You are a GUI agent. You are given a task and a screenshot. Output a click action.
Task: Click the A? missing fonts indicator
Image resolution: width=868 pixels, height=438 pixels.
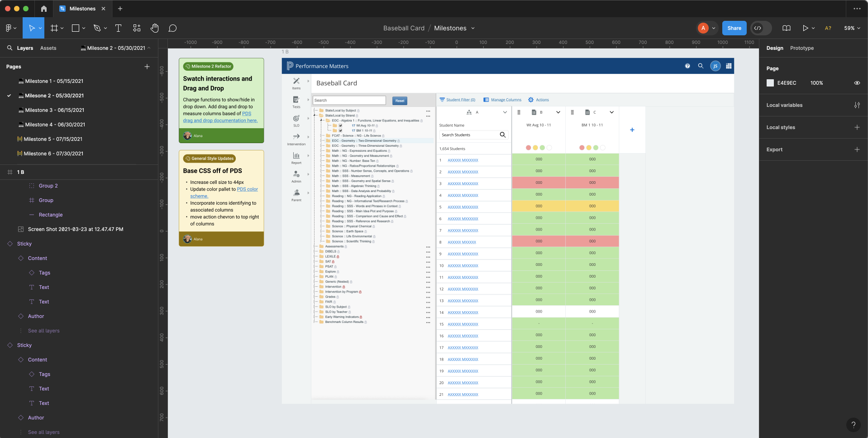tap(828, 28)
